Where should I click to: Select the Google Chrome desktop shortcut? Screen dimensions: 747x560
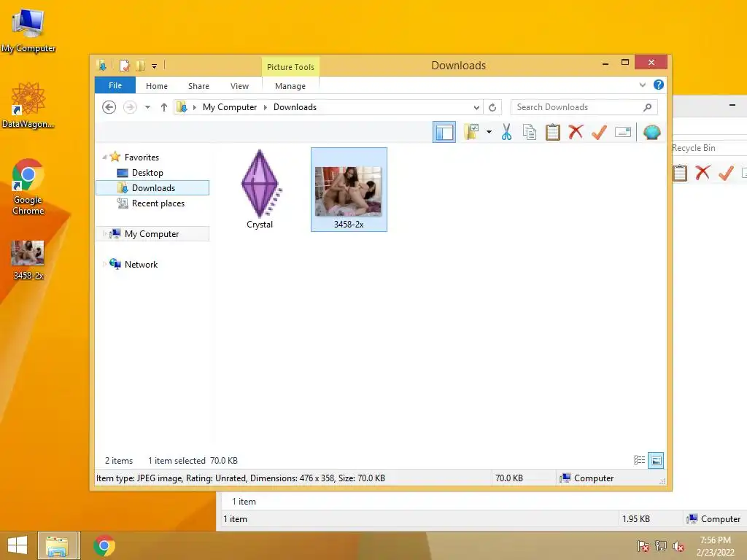pos(28,187)
